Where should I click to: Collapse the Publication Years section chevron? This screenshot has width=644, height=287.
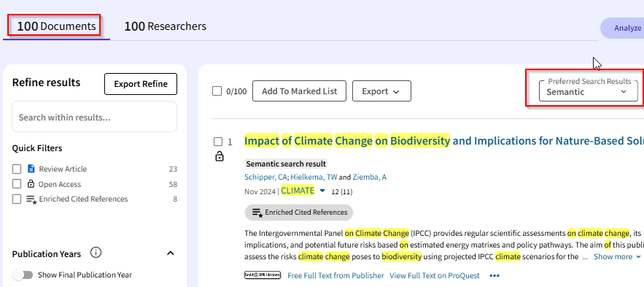tap(171, 253)
